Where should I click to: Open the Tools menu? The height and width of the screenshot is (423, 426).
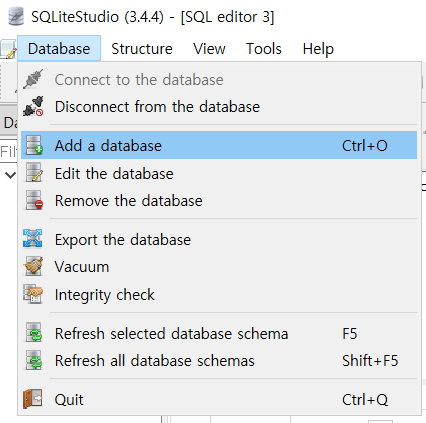tap(264, 49)
